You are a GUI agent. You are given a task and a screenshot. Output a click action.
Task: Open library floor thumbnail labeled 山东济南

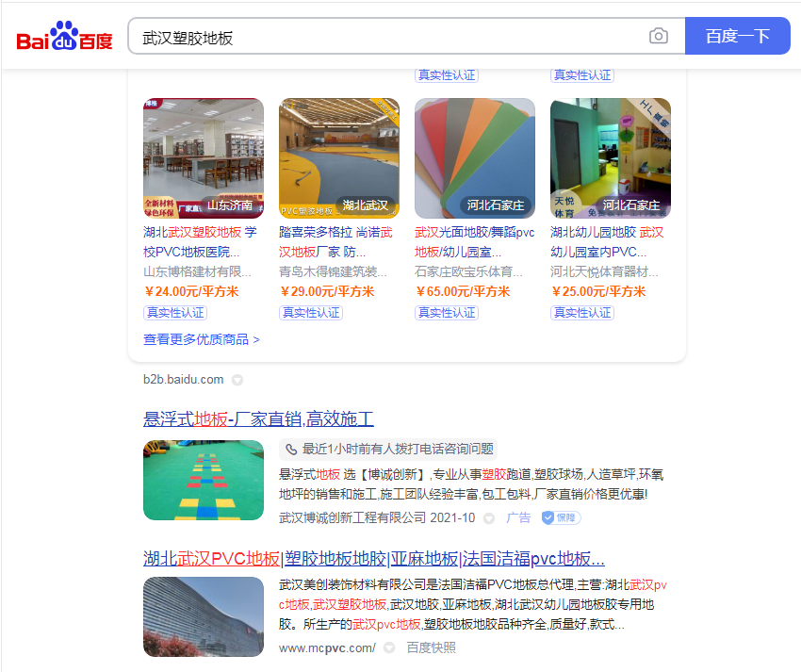coord(203,158)
